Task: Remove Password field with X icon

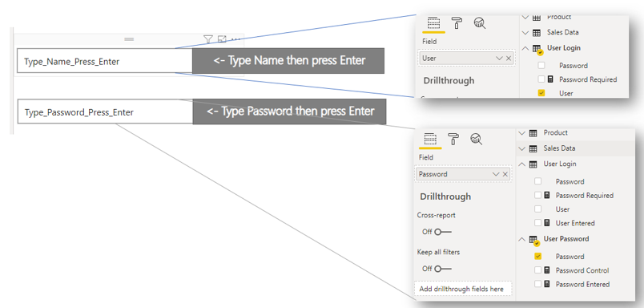Action: 505,174
